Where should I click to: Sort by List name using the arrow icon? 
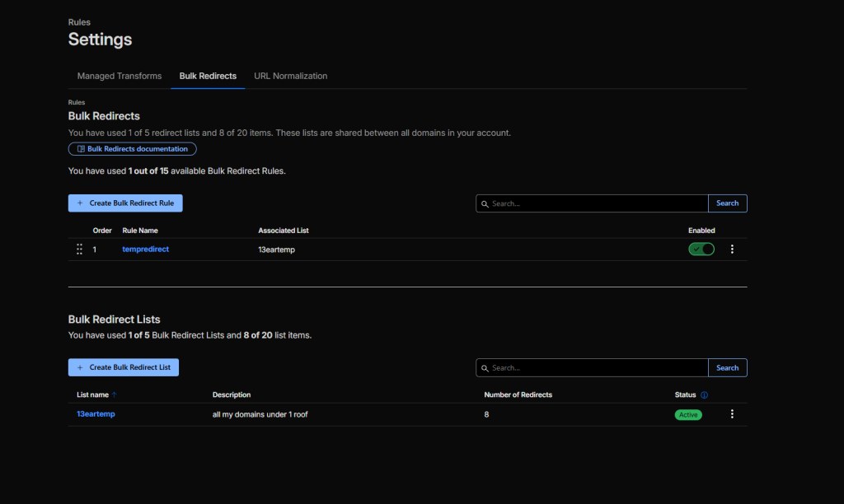point(115,395)
